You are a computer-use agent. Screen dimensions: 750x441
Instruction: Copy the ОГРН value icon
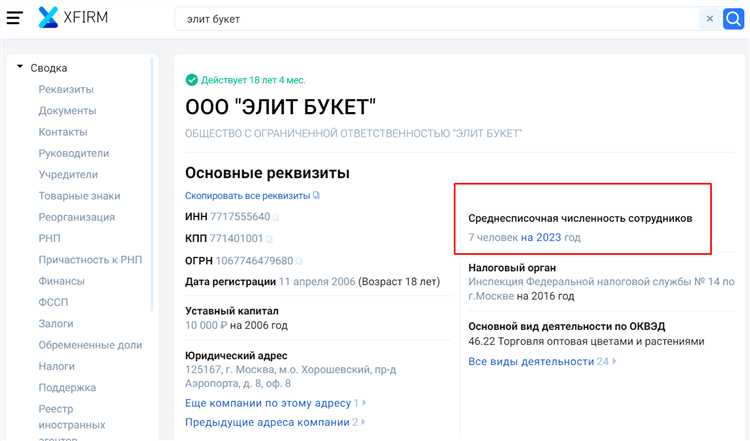coord(299,261)
